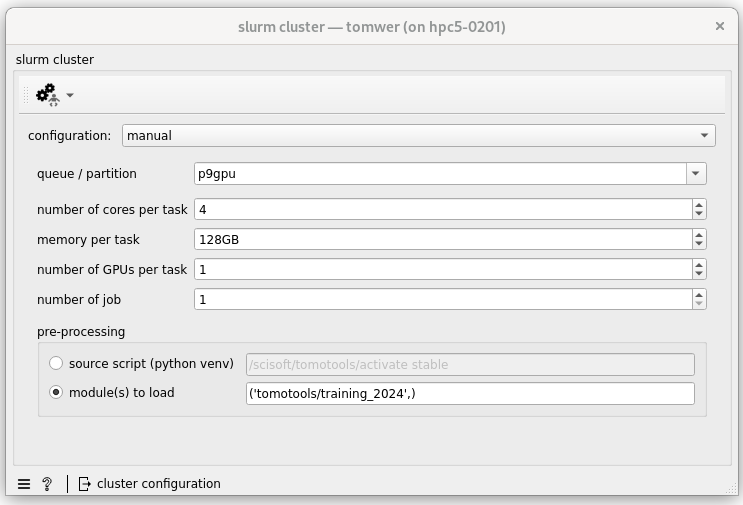Click the configuration: label
Viewport: 743px width, 505px height.
pyautogui.click(x=69, y=135)
